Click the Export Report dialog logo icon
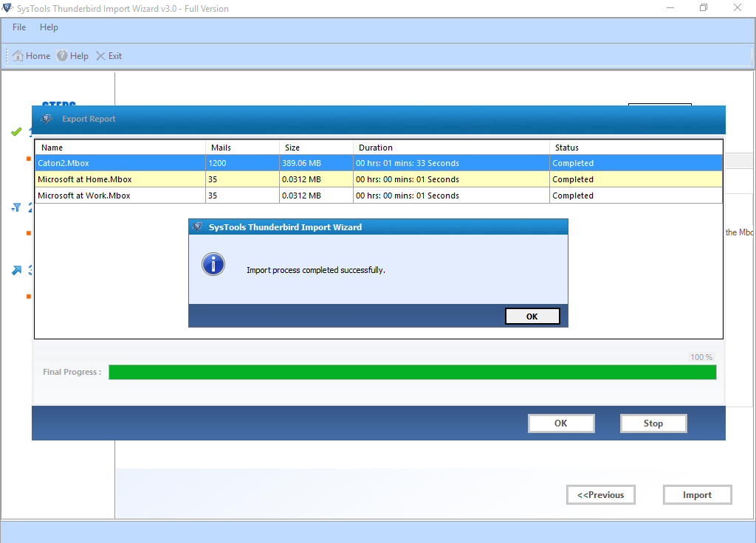 pyautogui.click(x=47, y=119)
